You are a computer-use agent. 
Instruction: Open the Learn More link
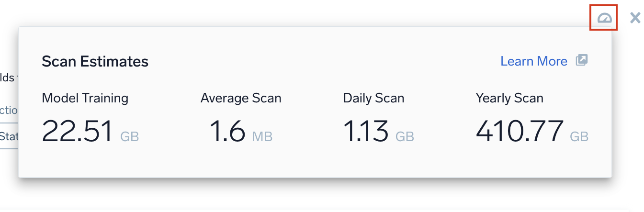(x=533, y=61)
